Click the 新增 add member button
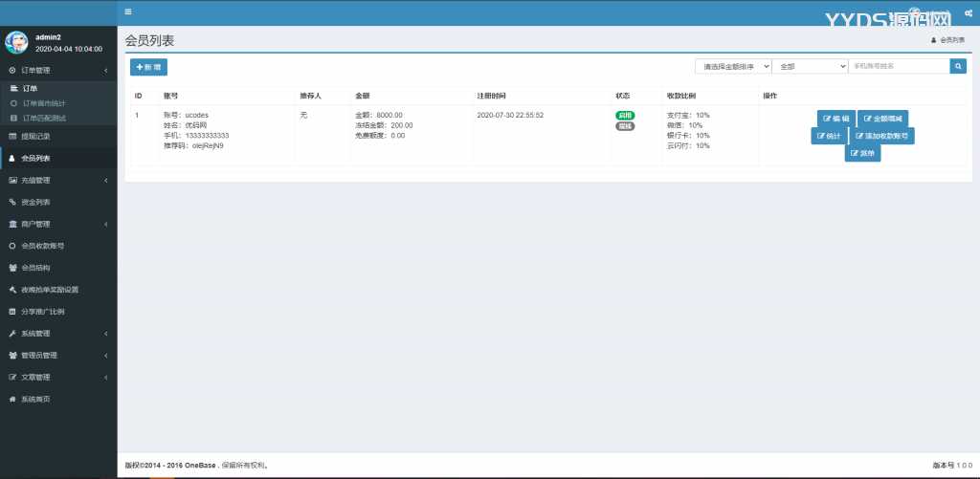980x479 pixels. coord(148,67)
